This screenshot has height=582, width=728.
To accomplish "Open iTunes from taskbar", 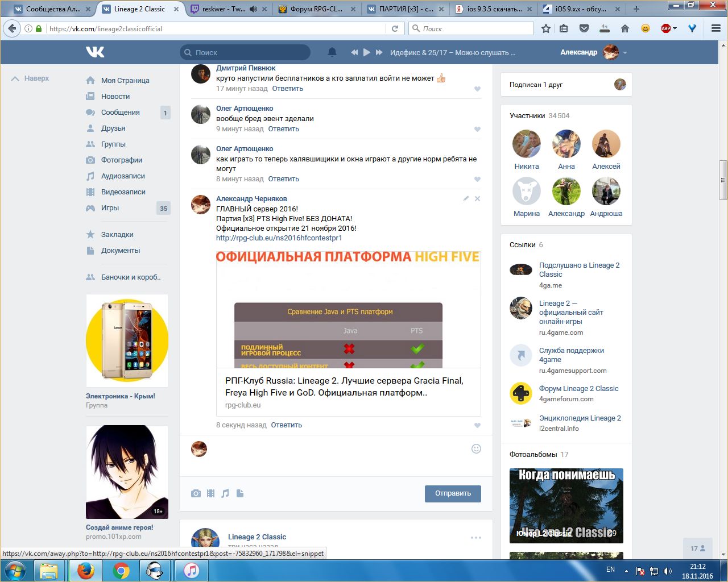I will coord(191,570).
